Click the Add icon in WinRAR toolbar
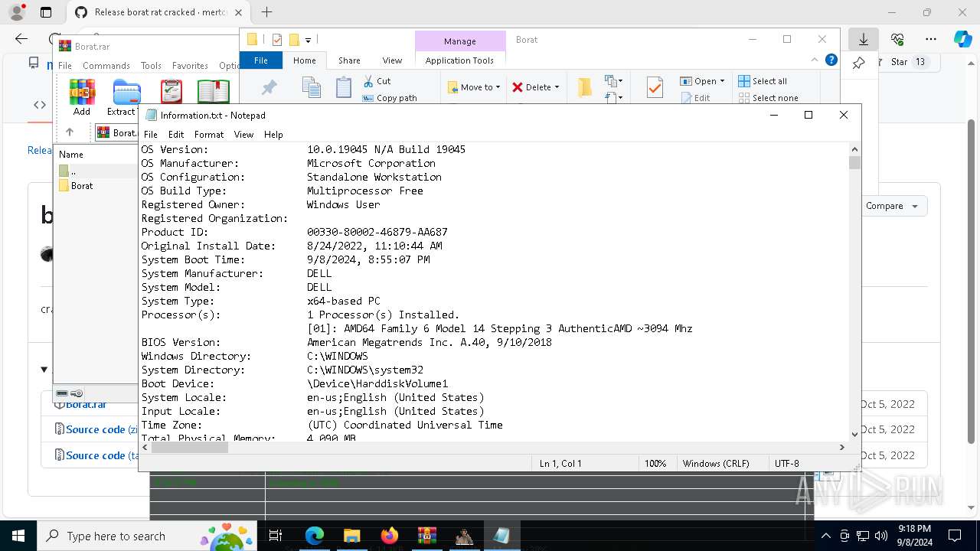 pos(82,97)
